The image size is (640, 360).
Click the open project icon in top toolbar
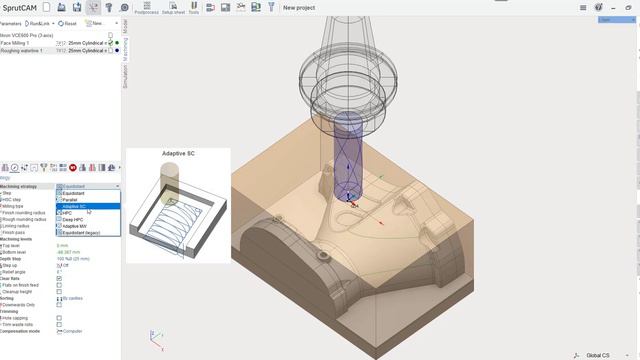[61, 7]
